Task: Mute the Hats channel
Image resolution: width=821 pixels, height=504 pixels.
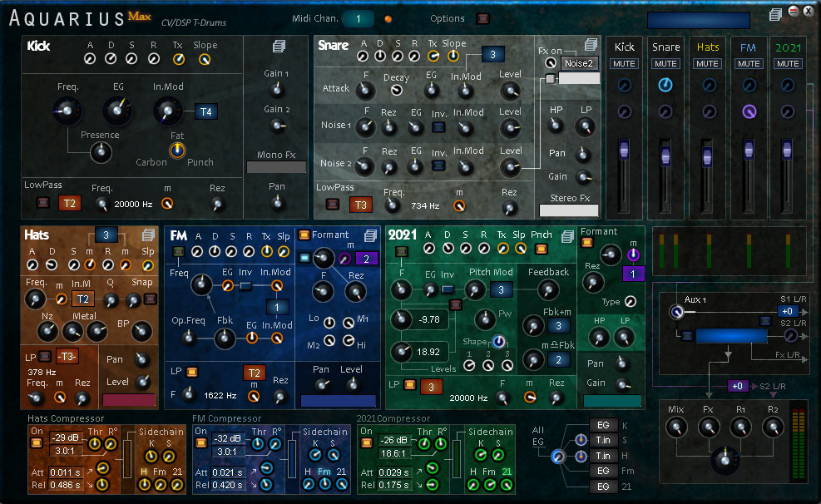Action: 707,64
